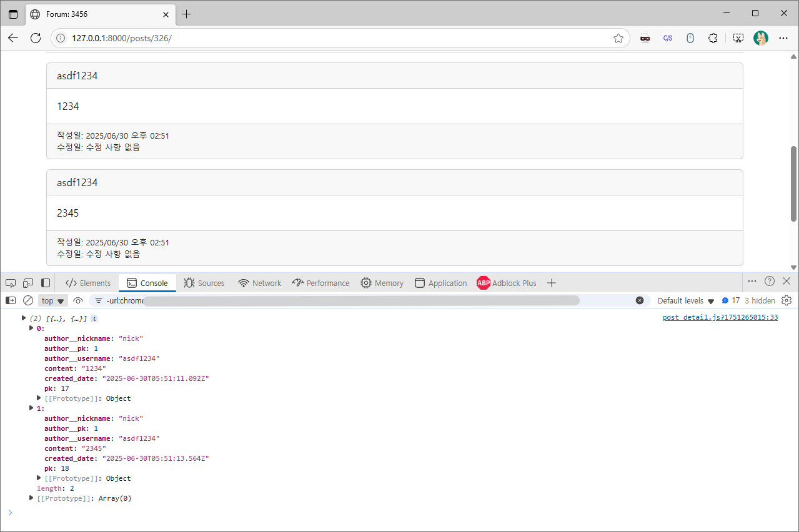The width and height of the screenshot is (799, 532).
Task: Switch to the Performance tab
Action: (321, 283)
